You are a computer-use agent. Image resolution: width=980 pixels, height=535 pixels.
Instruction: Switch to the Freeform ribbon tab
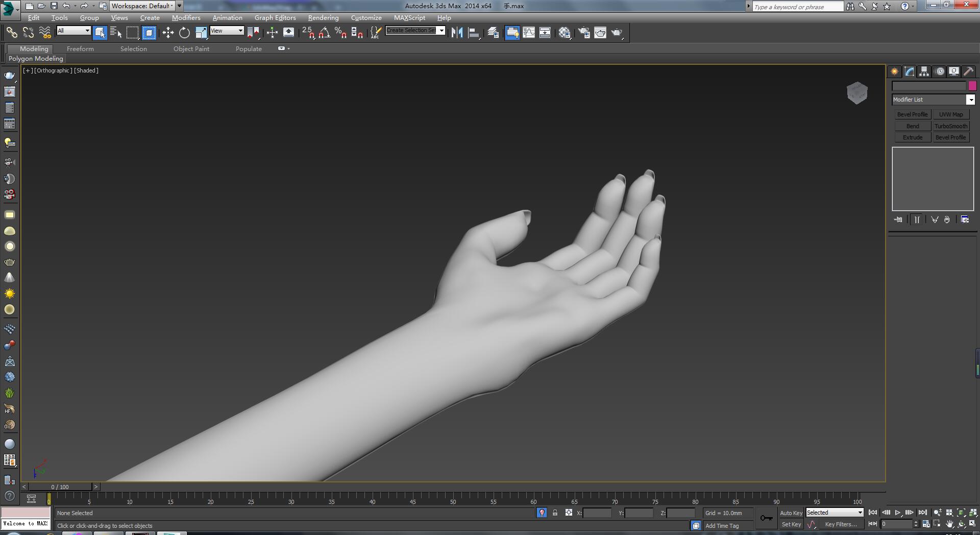(80, 48)
